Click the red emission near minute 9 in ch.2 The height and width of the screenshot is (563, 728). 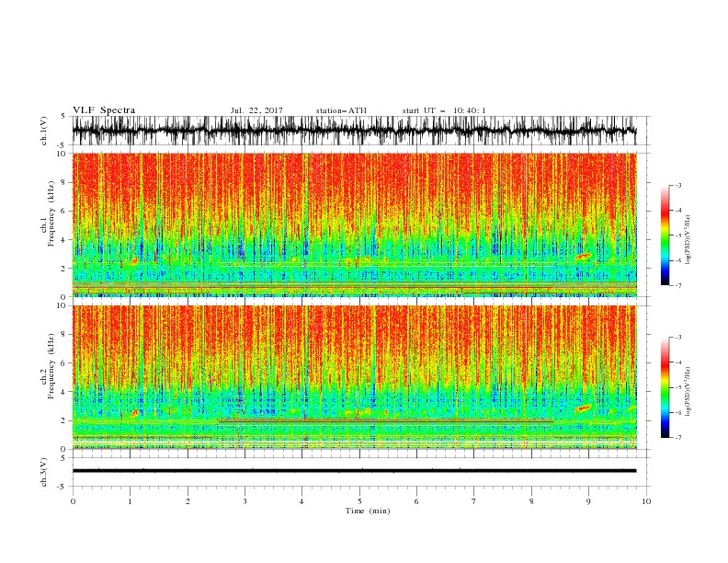583,408
